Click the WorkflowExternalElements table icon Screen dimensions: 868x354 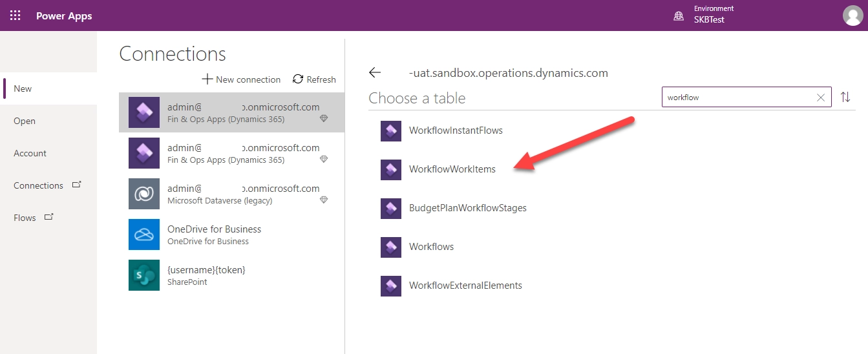pos(391,286)
